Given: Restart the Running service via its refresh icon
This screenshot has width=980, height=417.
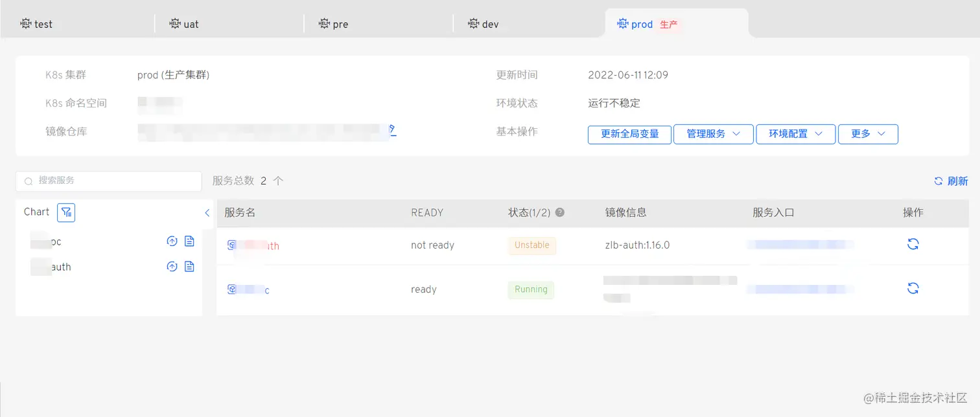Looking at the screenshot, I should pos(913,288).
